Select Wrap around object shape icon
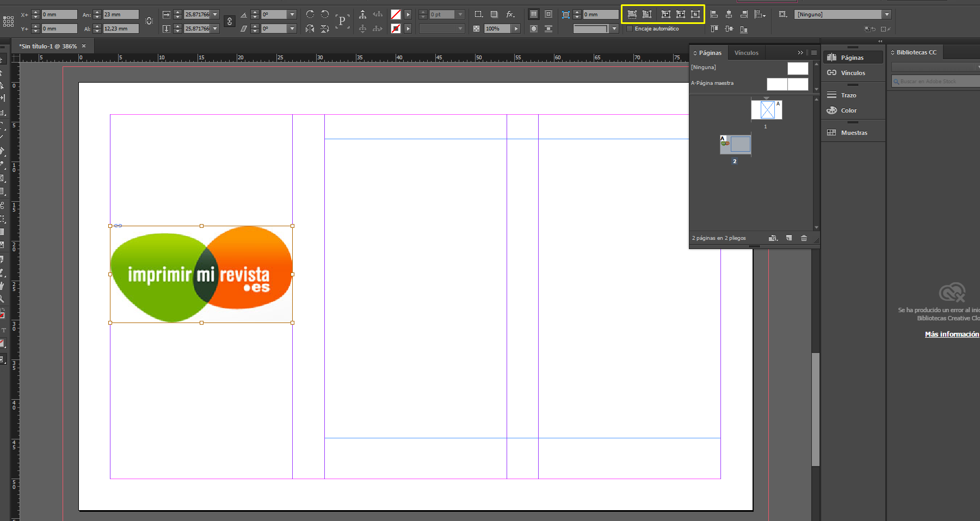 tap(534, 28)
